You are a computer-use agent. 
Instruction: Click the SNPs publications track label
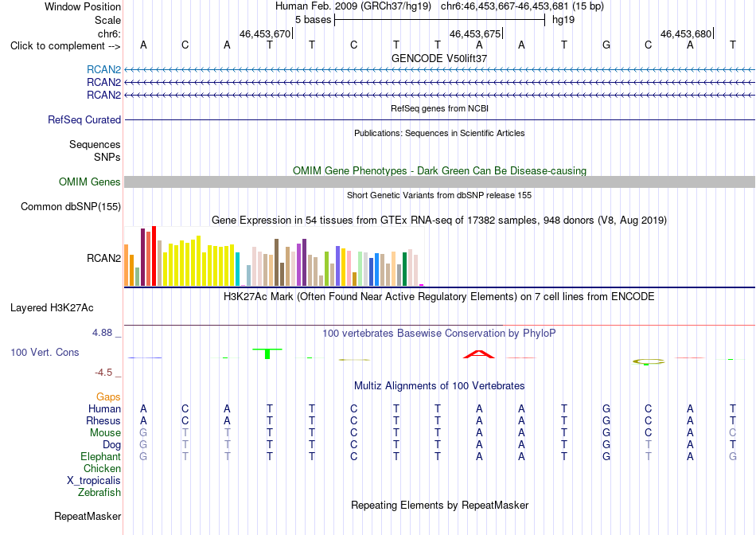pos(107,157)
